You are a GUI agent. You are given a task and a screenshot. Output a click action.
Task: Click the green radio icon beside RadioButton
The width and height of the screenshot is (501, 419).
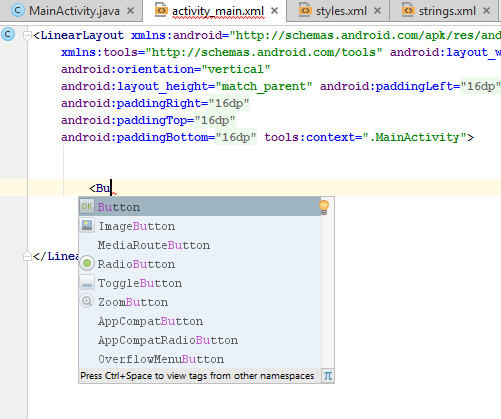87,263
